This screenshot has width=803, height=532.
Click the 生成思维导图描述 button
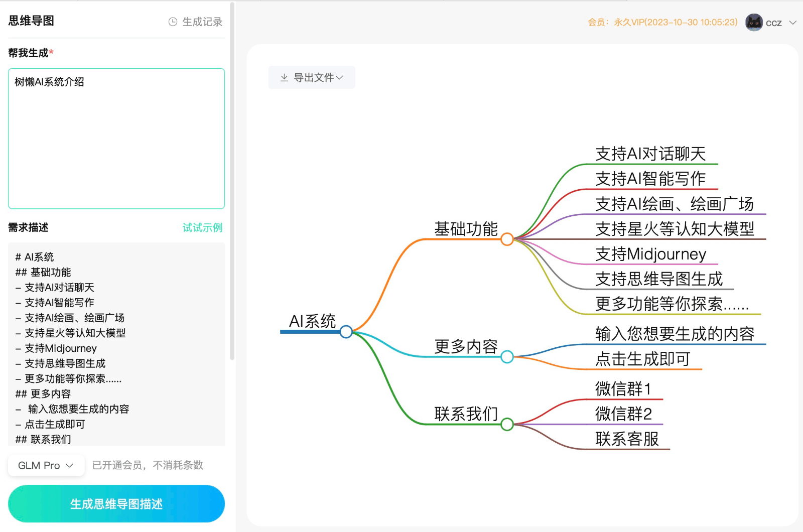(x=116, y=504)
